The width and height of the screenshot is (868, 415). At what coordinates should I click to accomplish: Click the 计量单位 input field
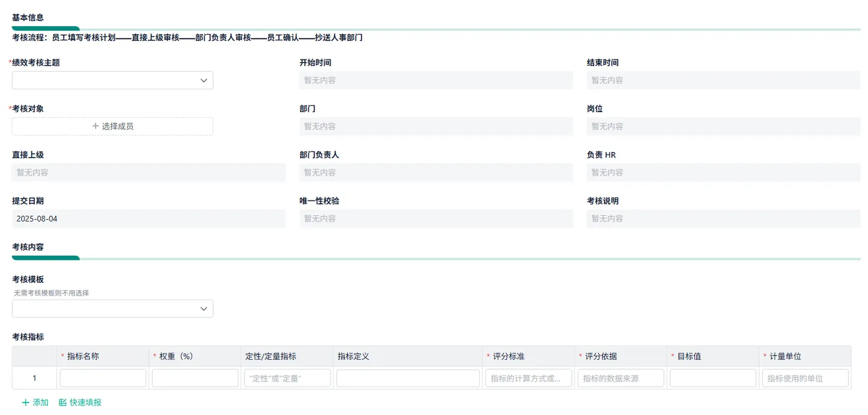(x=805, y=378)
